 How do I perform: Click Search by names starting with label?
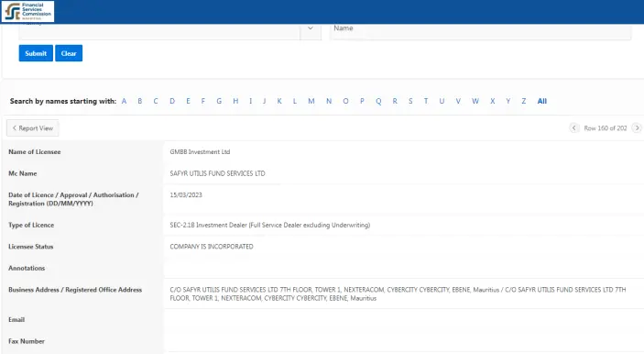click(63, 101)
